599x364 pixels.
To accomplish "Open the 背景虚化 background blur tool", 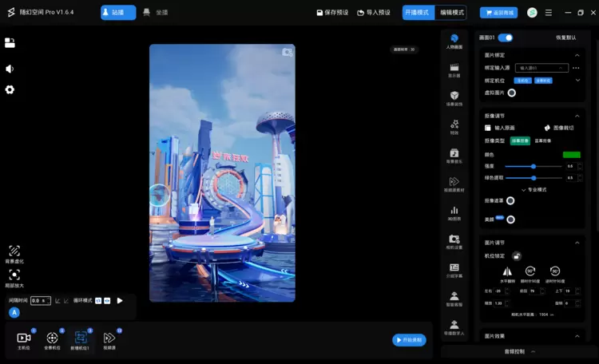I will [14, 251].
